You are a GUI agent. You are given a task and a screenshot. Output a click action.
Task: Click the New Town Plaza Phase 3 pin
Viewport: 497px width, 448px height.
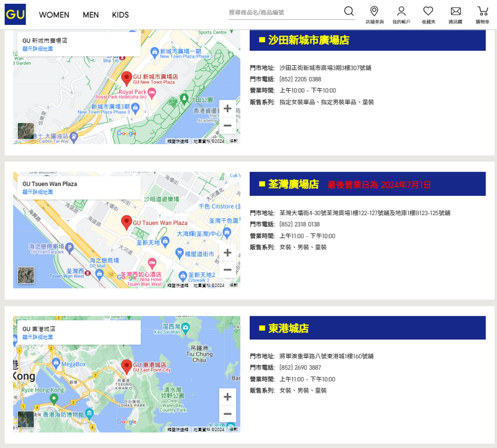[135, 108]
